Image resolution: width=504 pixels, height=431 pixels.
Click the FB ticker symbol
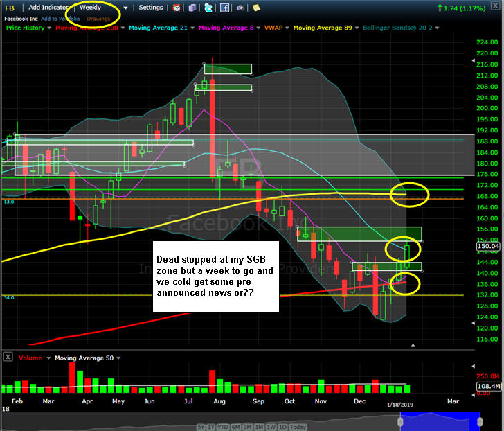coord(10,8)
